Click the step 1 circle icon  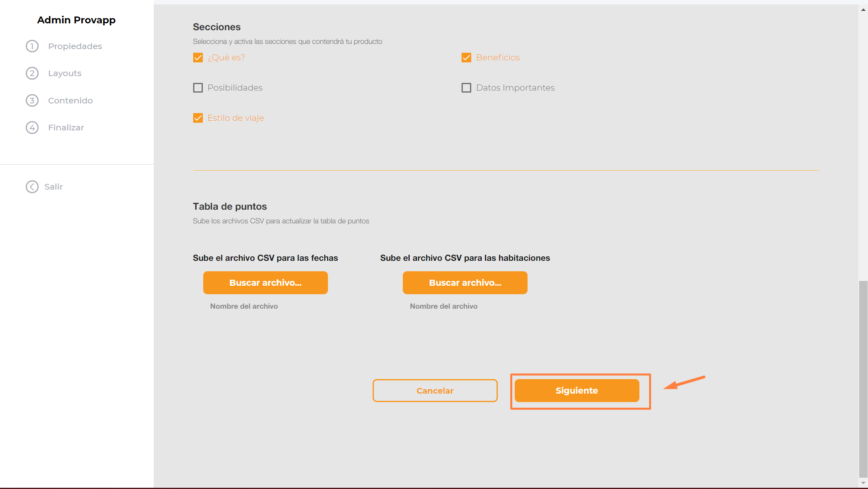(32, 46)
